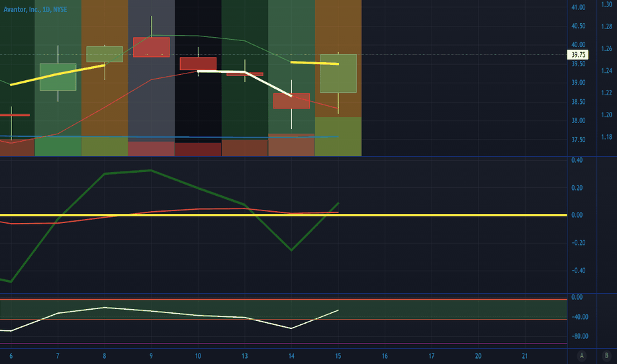This screenshot has width=617, height=364.
Task: Click the date label 9 on time axis
Action: 151,356
